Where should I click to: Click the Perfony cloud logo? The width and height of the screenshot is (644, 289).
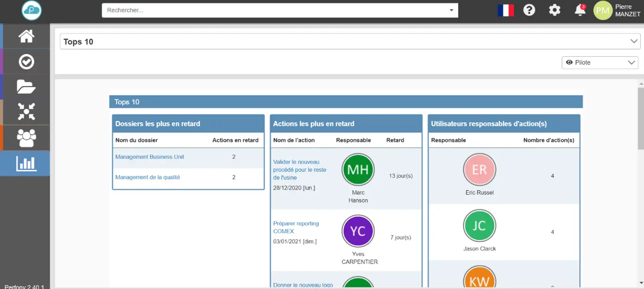click(x=32, y=10)
